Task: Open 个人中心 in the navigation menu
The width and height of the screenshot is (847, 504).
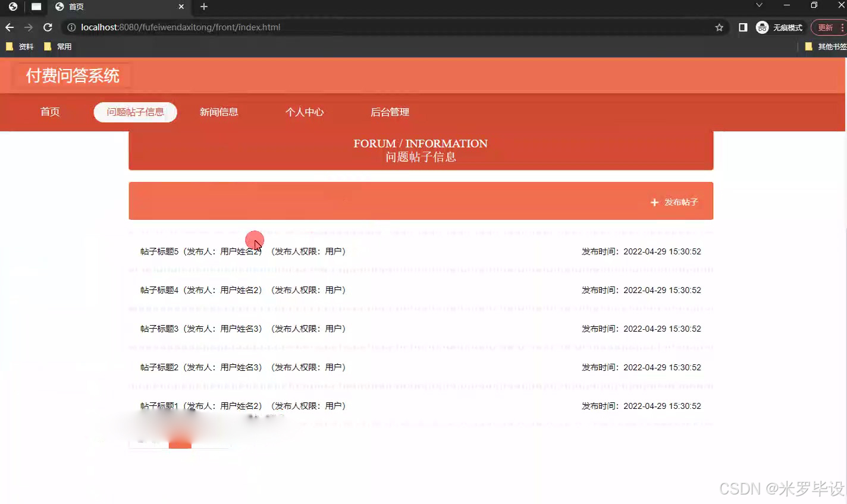Action: (x=305, y=112)
